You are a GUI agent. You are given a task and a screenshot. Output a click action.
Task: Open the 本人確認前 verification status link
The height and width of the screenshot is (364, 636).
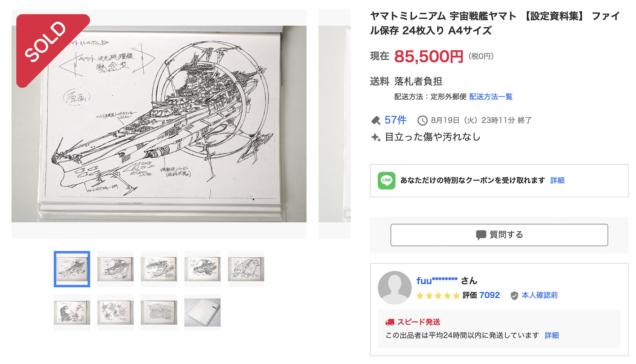pos(539,295)
